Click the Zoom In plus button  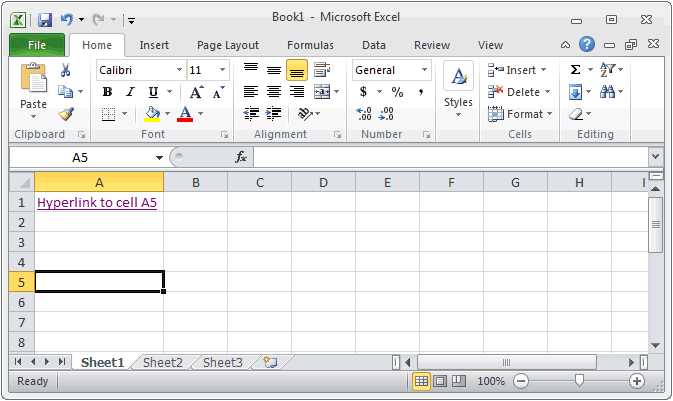pos(637,381)
